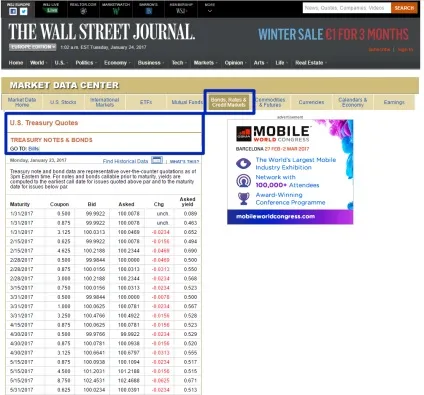Viewport: 424px width, 395px height.
Task: Switch to the Earnings tab
Action: [x=394, y=102]
